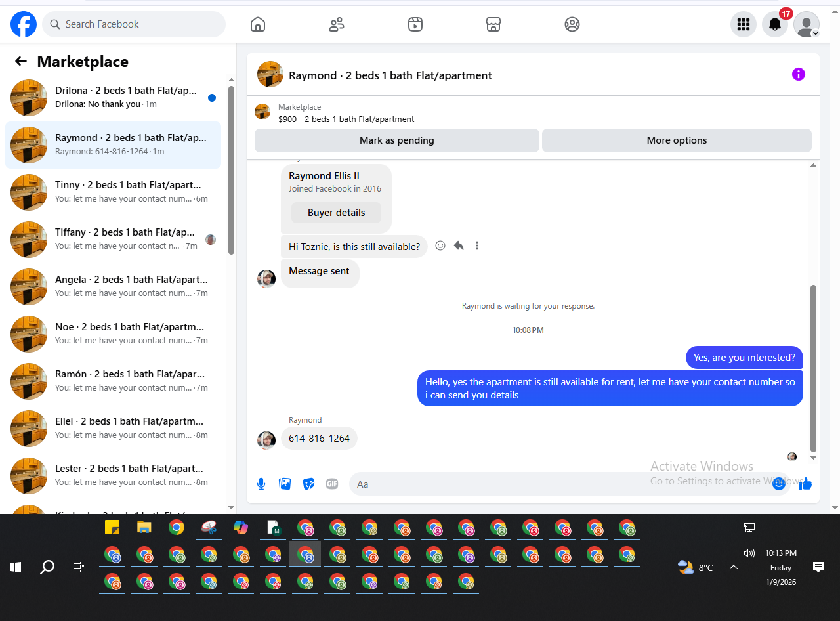
Task: Open the GIF picker
Action: (332, 484)
